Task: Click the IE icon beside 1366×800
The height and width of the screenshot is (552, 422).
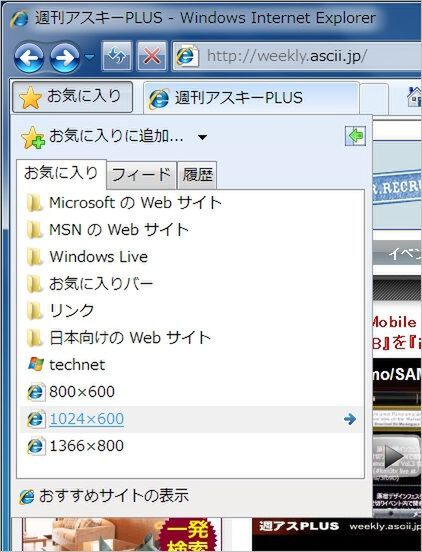Action: coord(36,446)
